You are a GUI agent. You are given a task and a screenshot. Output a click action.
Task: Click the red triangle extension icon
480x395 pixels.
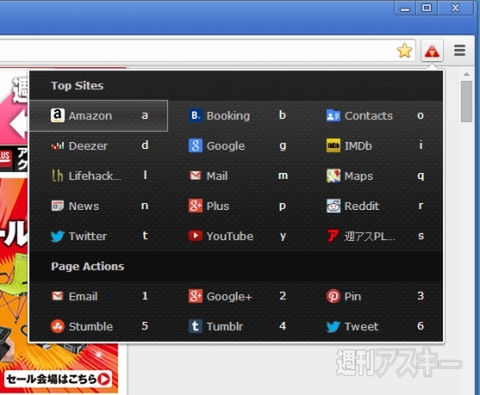pos(432,51)
